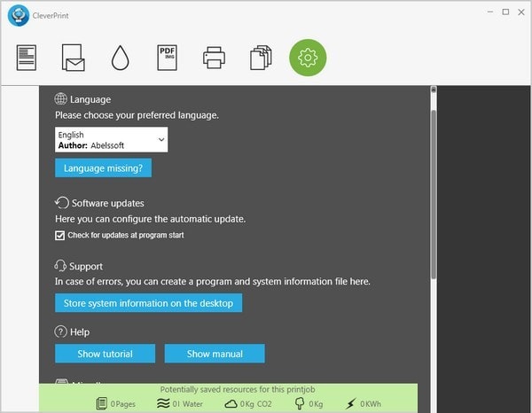532x413 pixels.
Task: Select the PDF IMG export icon
Action: 168,58
